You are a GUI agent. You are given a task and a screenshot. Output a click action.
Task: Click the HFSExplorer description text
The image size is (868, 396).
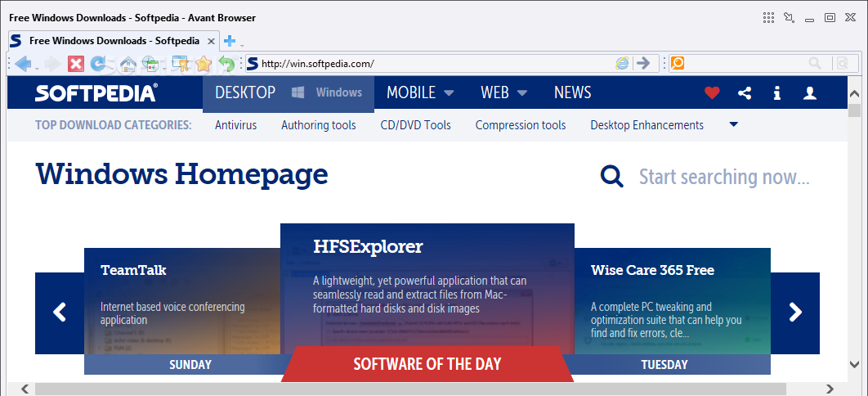click(x=419, y=294)
